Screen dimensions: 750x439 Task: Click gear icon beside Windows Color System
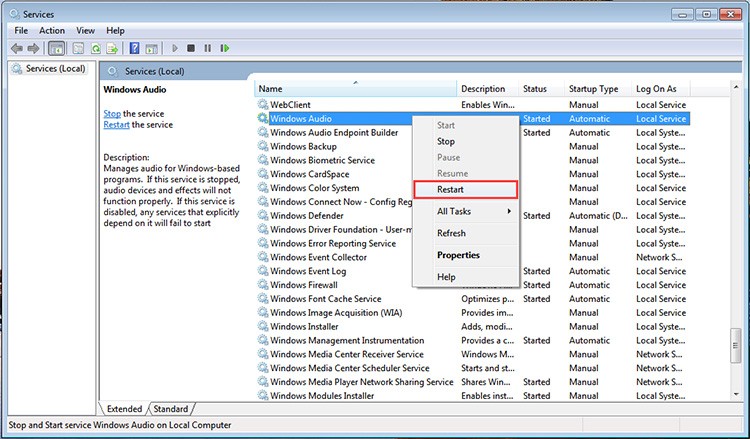[263, 187]
